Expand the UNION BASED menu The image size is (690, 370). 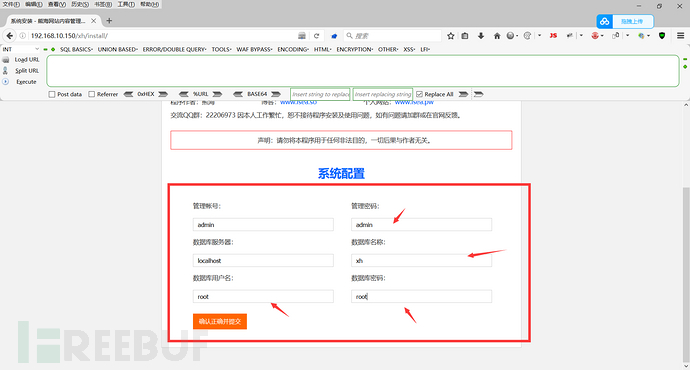(x=117, y=49)
